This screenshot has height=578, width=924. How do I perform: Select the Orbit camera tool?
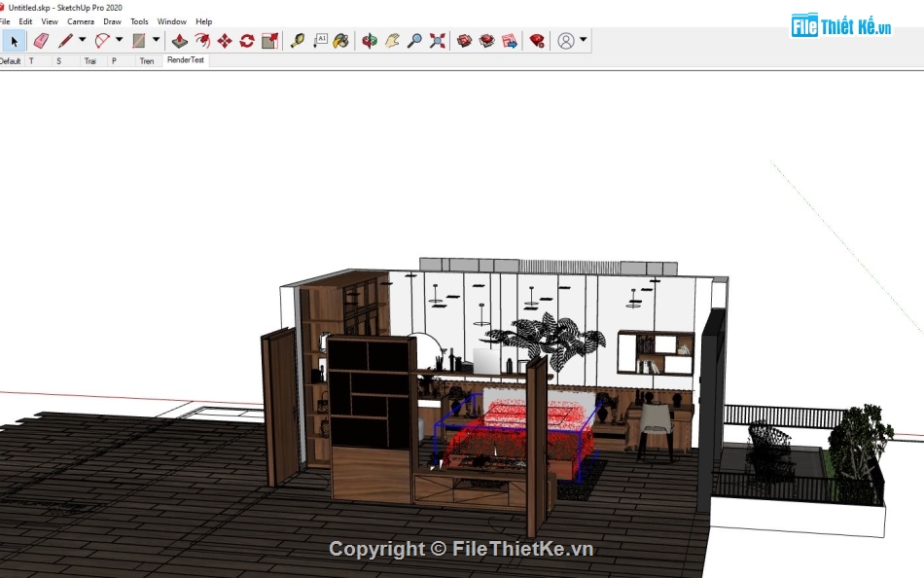click(370, 41)
